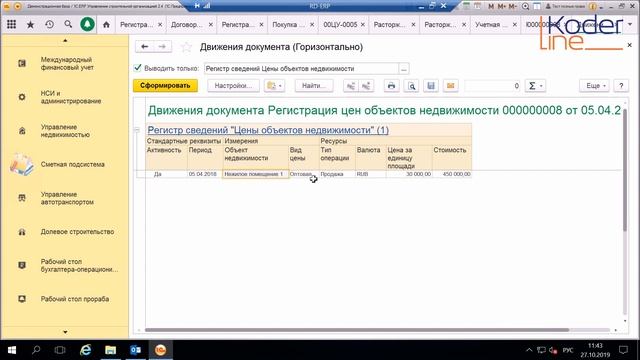Screen dimensions: 640x360
Task: Close the Покупка tab
Action: click(312, 24)
